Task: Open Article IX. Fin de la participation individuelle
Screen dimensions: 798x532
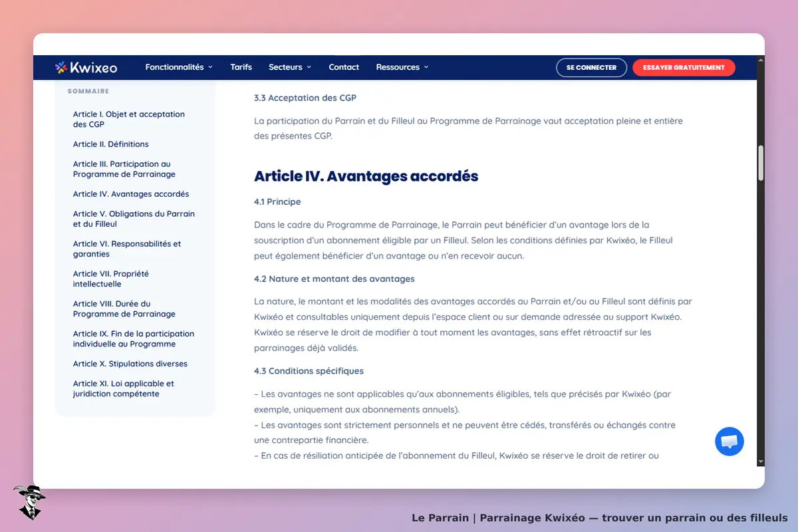Action: click(x=134, y=338)
